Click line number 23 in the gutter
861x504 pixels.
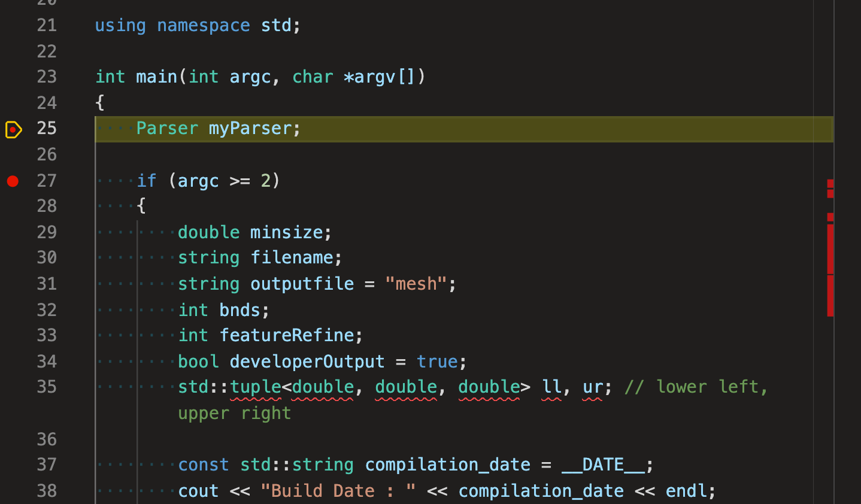[47, 77]
